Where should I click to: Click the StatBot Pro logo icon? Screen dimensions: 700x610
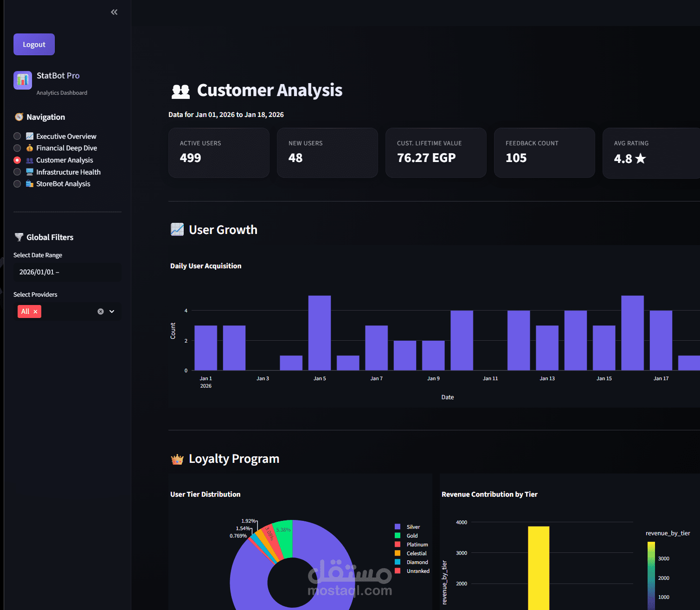(x=23, y=80)
